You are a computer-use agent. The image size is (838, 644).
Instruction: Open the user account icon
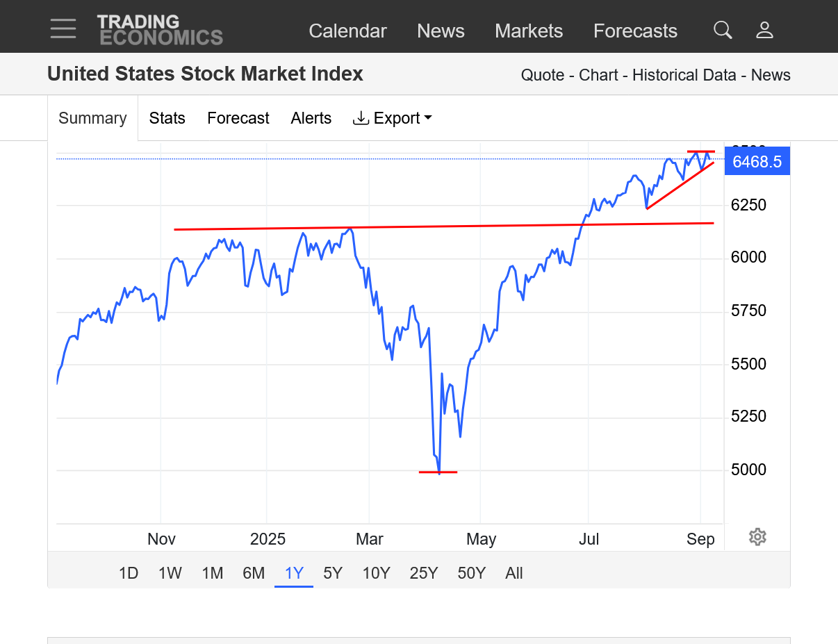tap(764, 30)
